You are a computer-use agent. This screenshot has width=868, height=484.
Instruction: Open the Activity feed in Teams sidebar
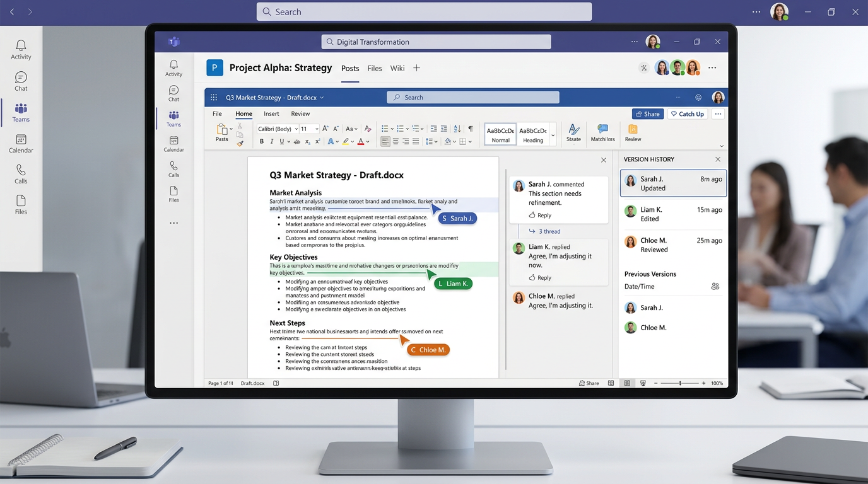(173, 66)
